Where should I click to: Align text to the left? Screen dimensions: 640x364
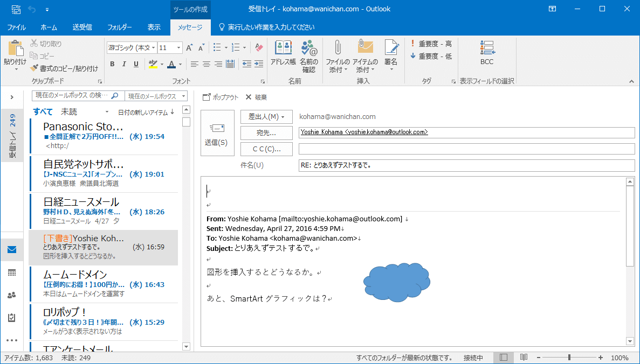click(x=194, y=64)
